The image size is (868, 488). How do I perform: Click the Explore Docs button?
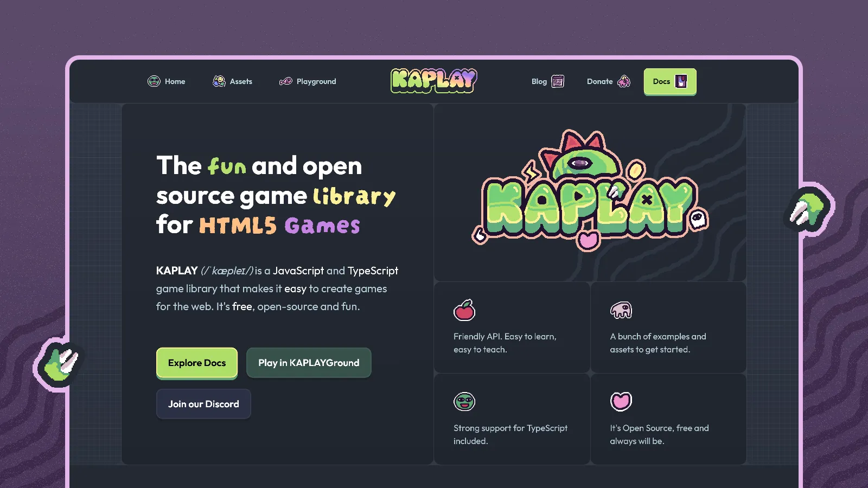(x=196, y=363)
